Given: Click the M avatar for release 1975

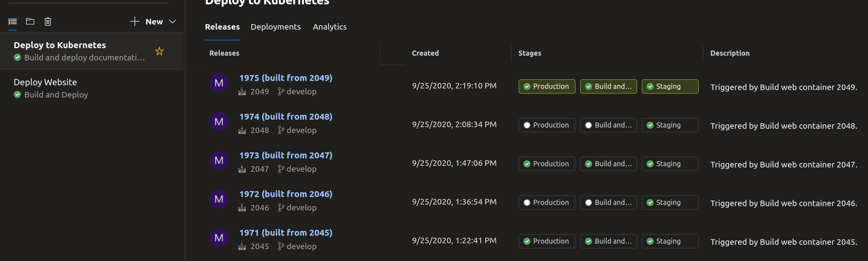Looking at the screenshot, I should pyautogui.click(x=219, y=83).
